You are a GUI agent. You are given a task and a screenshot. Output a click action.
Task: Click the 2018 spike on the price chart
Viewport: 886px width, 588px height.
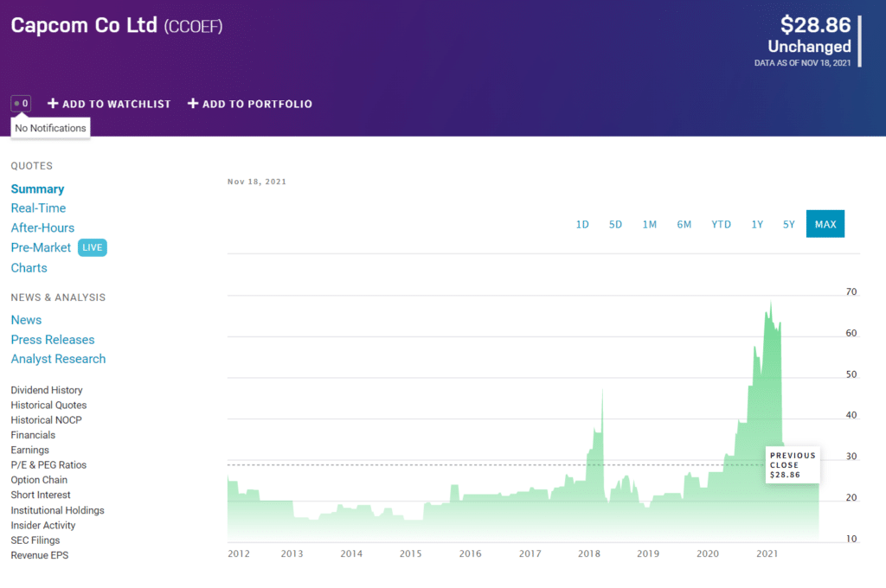602,391
